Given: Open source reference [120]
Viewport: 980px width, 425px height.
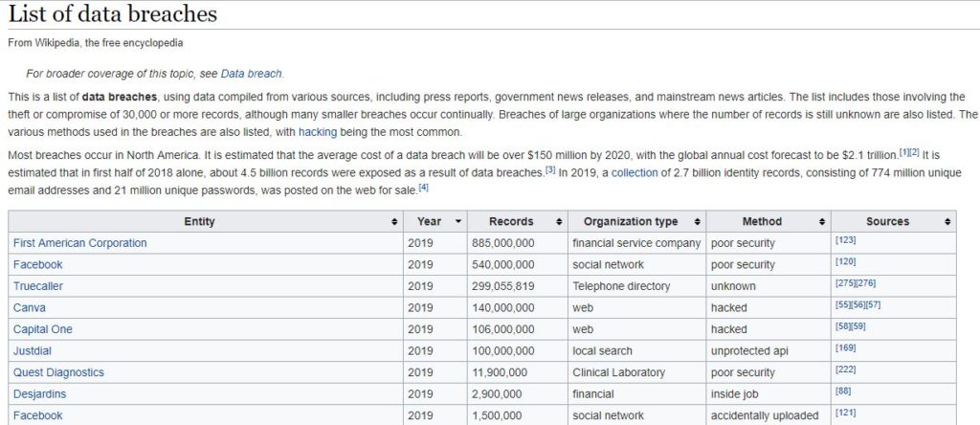Looking at the screenshot, I should (846, 261).
